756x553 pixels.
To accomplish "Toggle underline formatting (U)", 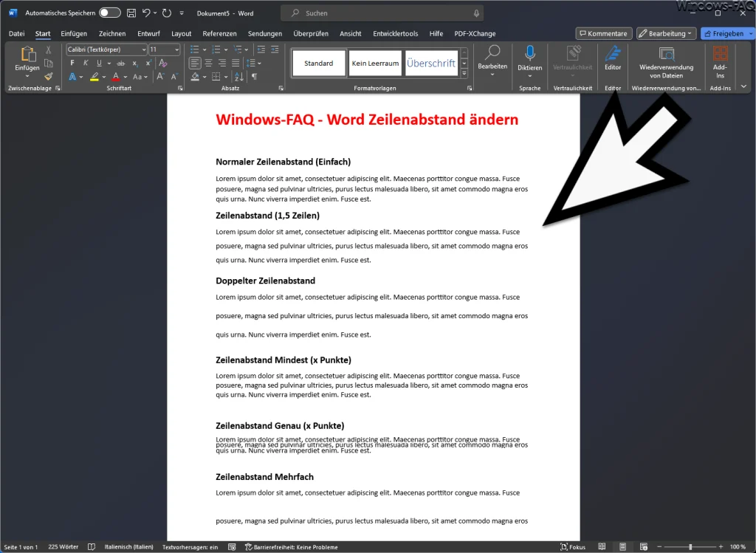I will pos(99,63).
